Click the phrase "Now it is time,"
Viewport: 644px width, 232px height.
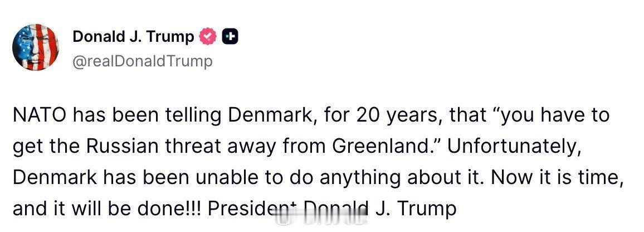pos(557,178)
